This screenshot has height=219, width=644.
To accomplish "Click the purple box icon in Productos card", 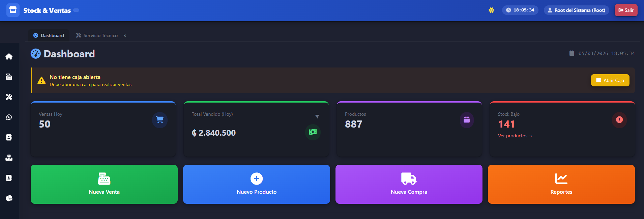I will click(467, 120).
